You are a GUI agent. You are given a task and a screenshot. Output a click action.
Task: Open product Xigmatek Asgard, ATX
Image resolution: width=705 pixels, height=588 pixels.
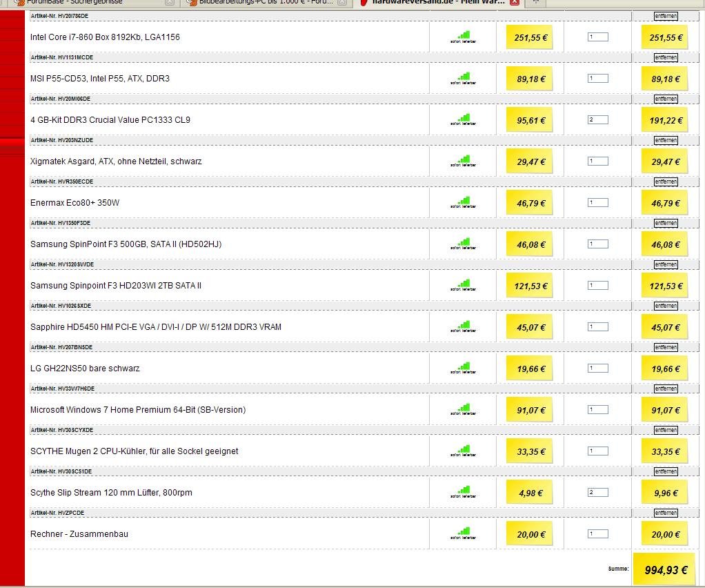(116, 161)
